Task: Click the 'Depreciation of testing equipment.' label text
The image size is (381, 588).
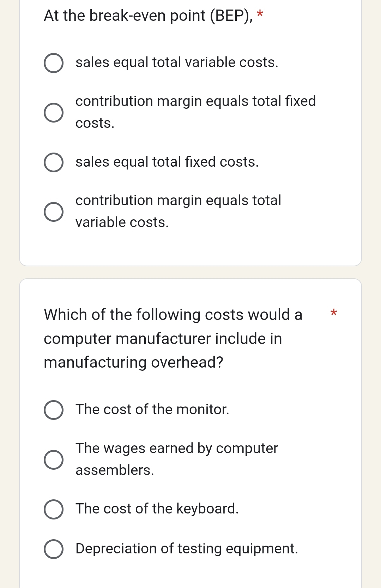Action: point(187,549)
